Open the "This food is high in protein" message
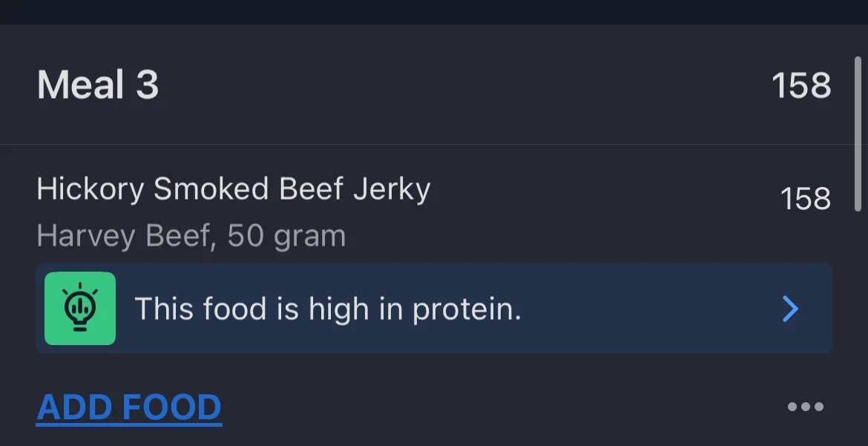Image resolution: width=868 pixels, height=446 pixels. tap(327, 309)
